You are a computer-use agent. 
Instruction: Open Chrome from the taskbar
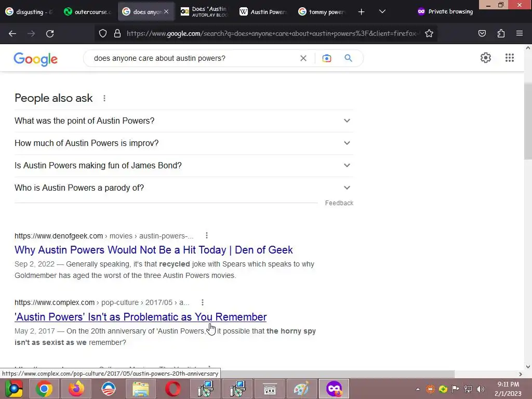tap(44, 389)
